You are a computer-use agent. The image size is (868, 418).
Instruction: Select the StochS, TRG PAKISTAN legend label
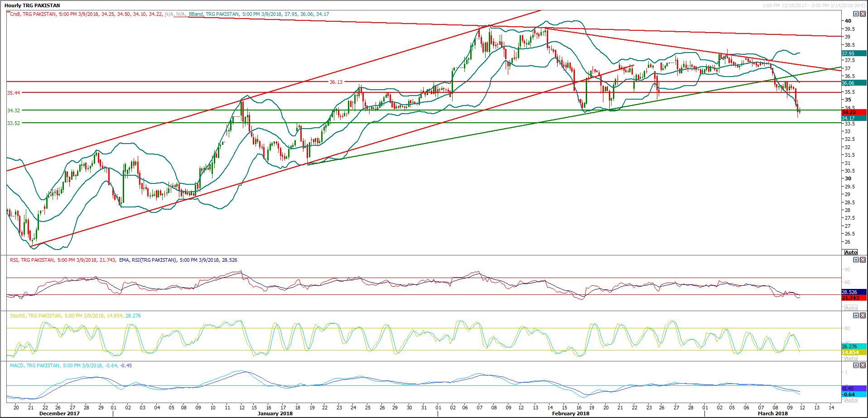click(x=36, y=316)
